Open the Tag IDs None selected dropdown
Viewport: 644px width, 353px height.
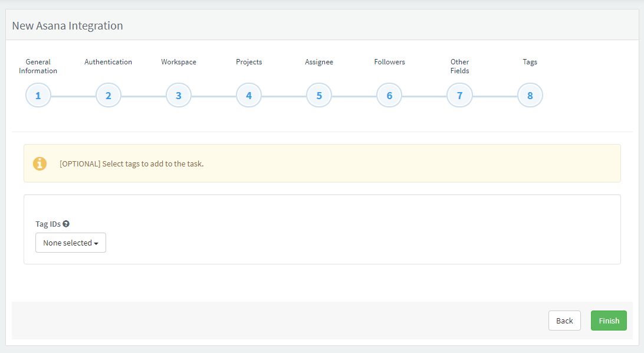[71, 243]
